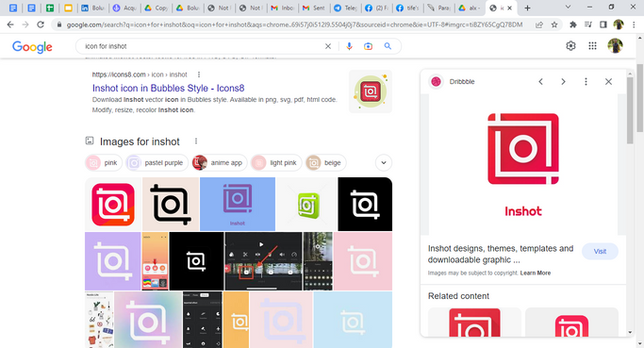Go back to previous page in Chrome
Screen dimensions: 644x348
[x=10, y=25]
